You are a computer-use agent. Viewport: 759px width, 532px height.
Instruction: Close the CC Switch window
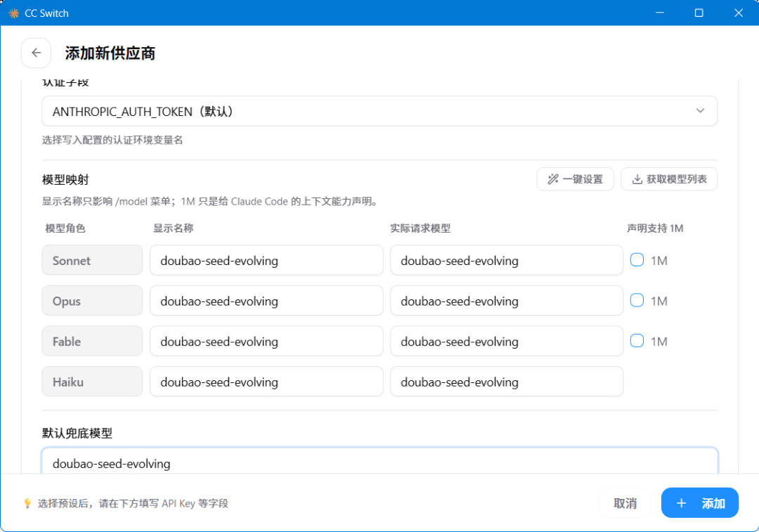[738, 13]
